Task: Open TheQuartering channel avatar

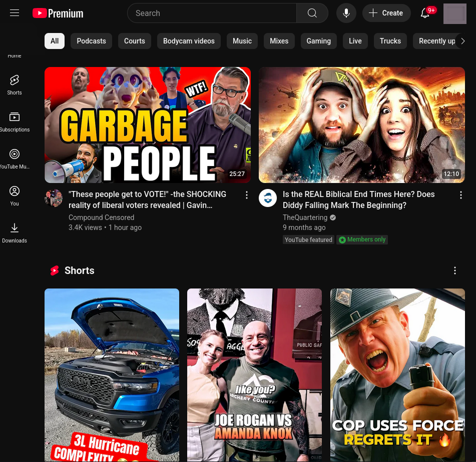Action: tap(268, 198)
